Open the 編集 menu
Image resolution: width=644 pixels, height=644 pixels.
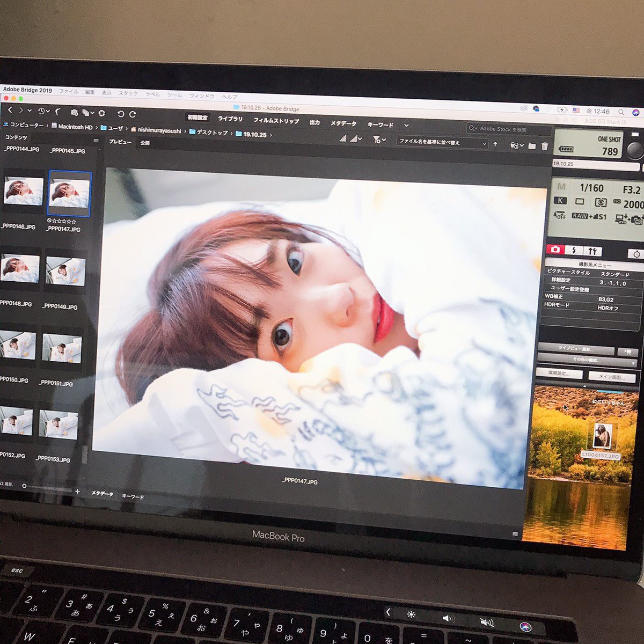(x=90, y=92)
